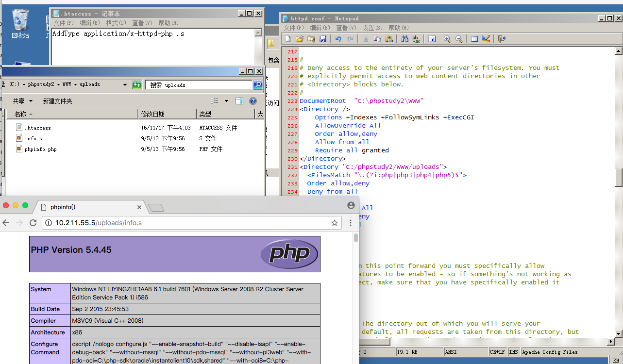The image size is (623, 364).
Task: Expand the (C:) breadcrumb dropdown arrow
Action: tap(24, 84)
